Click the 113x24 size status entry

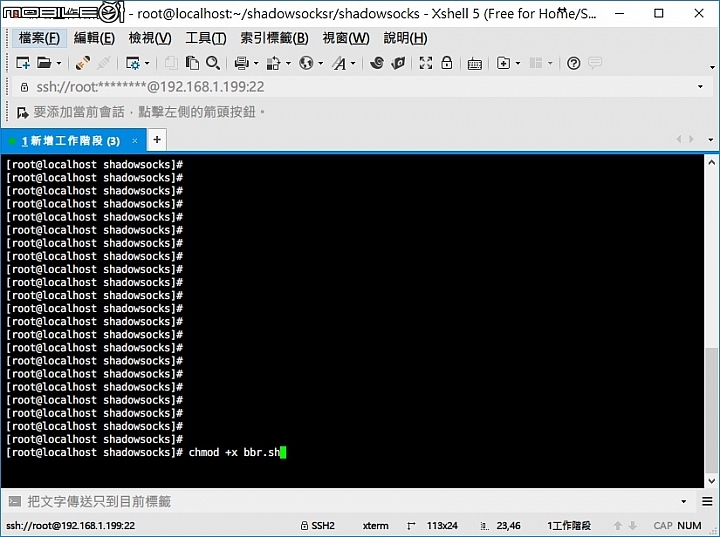tap(442, 526)
